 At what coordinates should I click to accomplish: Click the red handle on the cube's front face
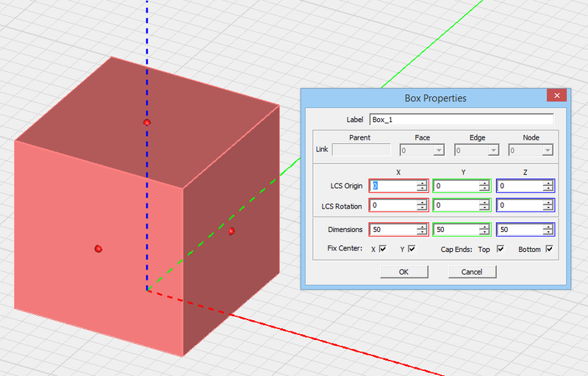pos(98,249)
